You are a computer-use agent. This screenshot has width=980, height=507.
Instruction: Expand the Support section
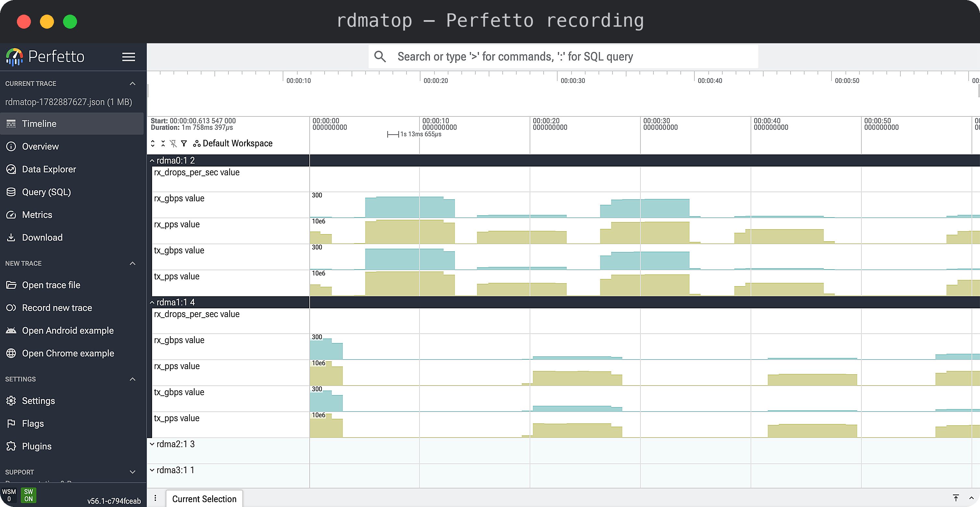tap(132, 472)
